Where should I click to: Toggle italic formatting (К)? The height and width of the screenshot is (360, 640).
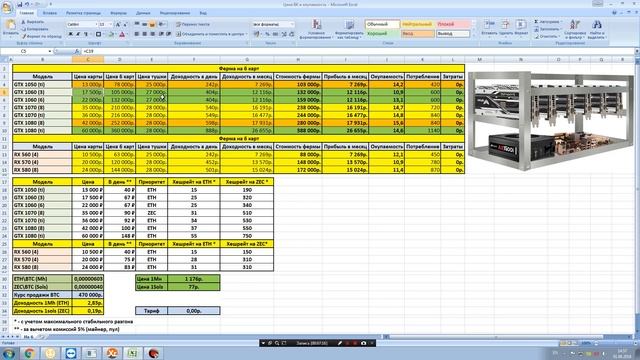coord(78,34)
